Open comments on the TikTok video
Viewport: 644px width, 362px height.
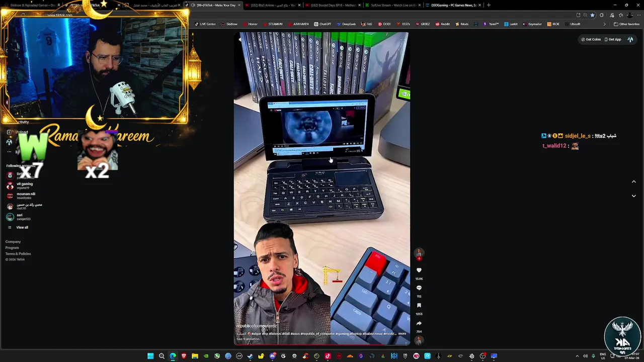pyautogui.click(x=419, y=288)
